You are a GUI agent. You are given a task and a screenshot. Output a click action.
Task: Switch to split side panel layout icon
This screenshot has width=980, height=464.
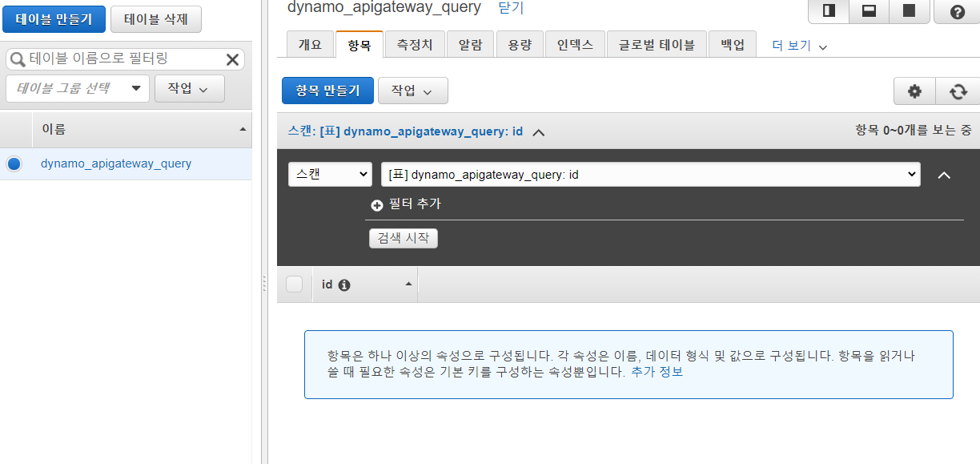[829, 11]
